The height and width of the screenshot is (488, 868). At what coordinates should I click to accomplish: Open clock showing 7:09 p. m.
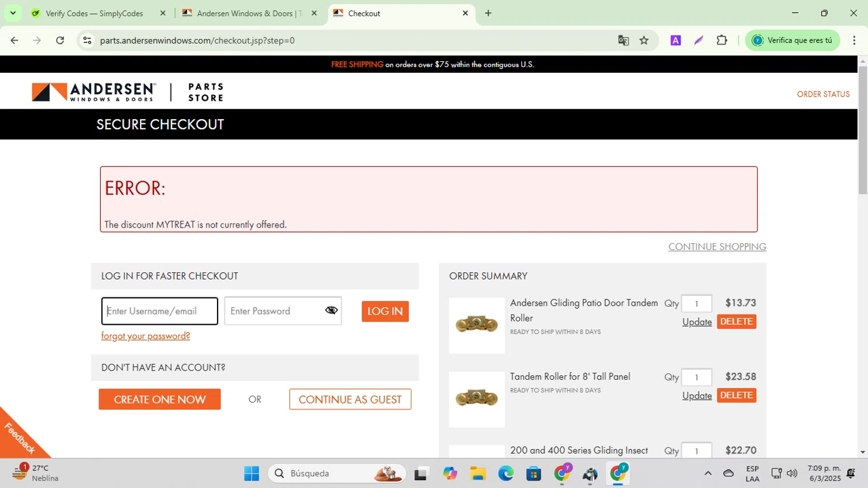click(x=824, y=474)
